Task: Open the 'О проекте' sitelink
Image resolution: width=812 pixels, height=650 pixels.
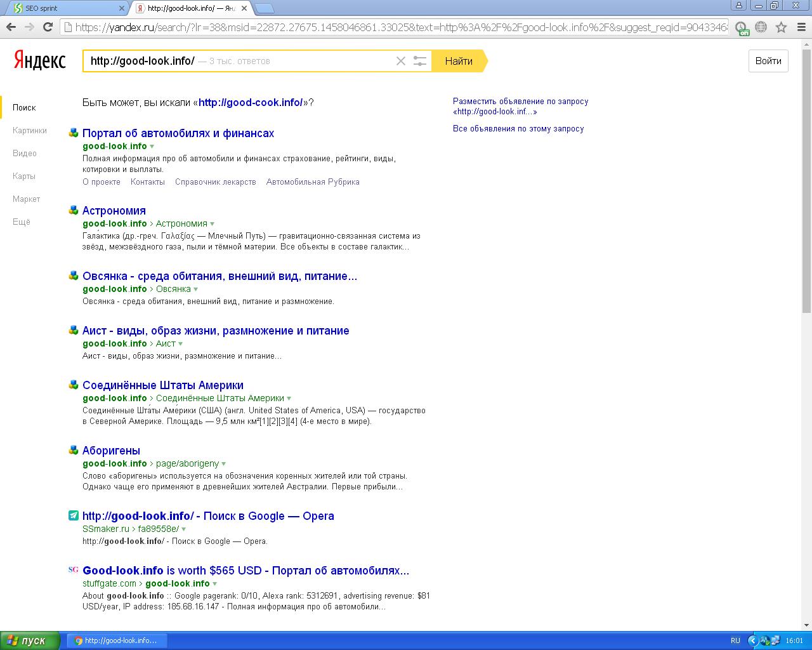Action: [101, 182]
